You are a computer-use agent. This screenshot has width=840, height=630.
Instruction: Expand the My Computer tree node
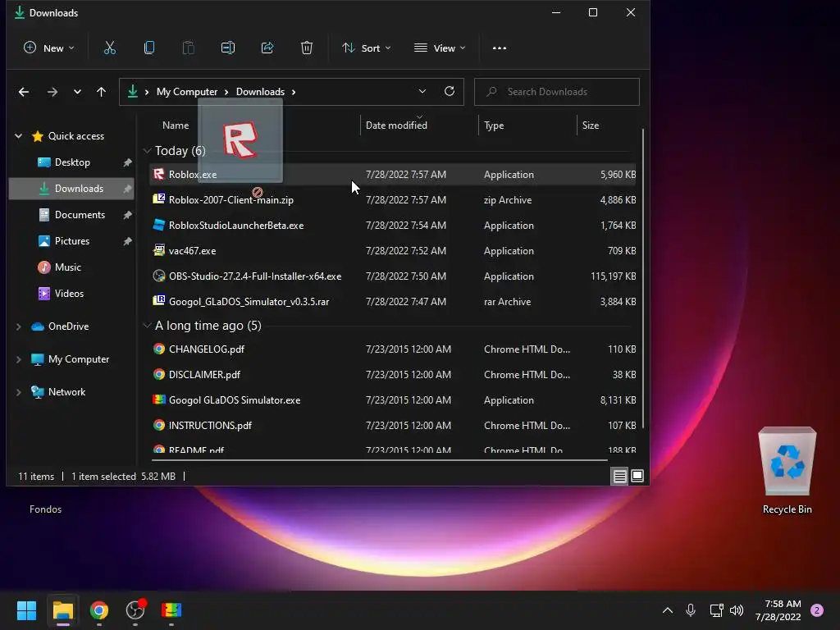pos(19,359)
